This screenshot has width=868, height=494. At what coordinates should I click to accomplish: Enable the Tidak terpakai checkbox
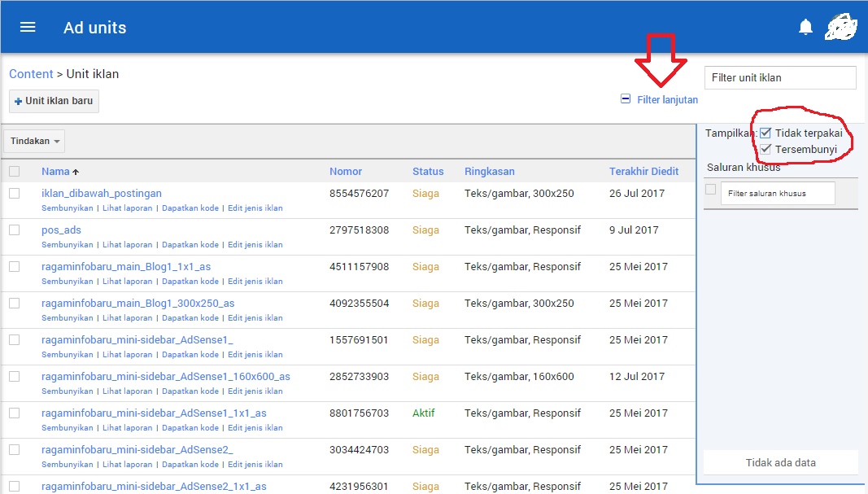(x=765, y=132)
